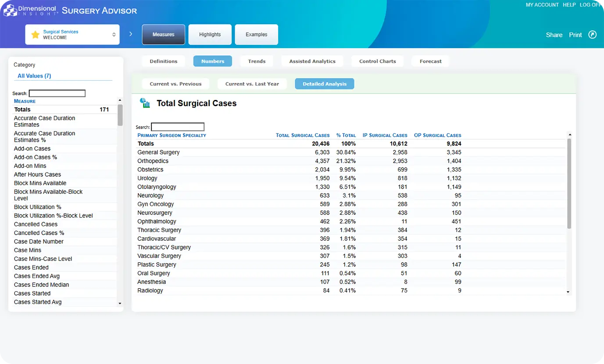The image size is (604, 364).
Task: Expand the All Values (7) category selector
Action: 34,76
